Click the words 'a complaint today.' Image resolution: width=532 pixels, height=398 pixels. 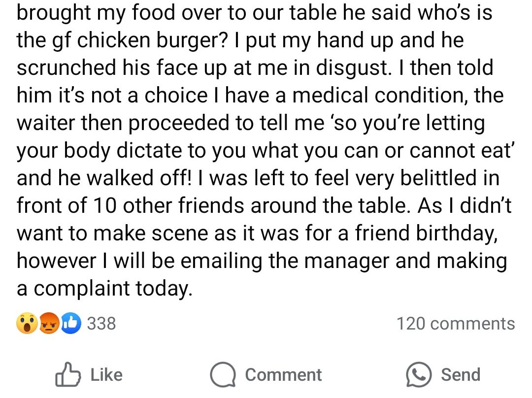click(104, 289)
